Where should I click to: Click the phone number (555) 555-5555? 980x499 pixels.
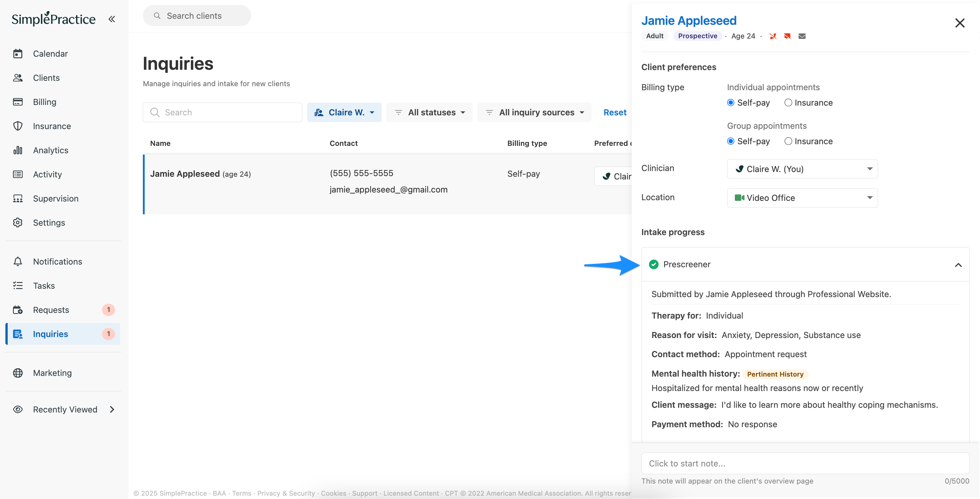(x=362, y=173)
